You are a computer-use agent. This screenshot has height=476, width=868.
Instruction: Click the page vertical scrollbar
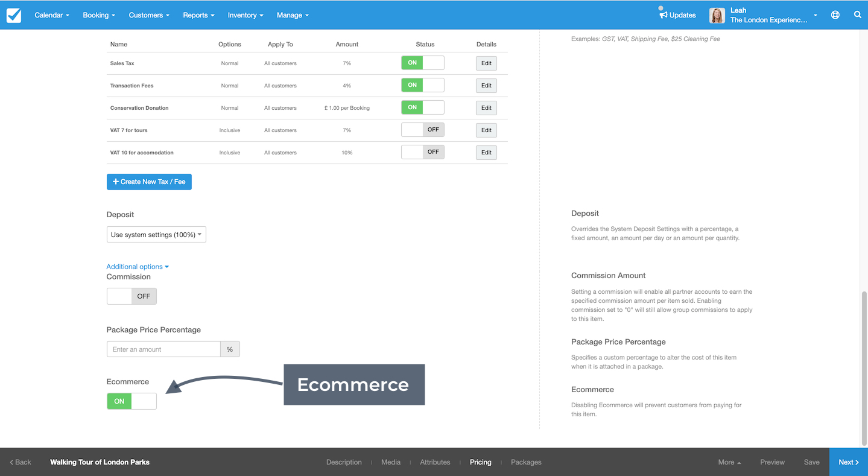point(864,368)
